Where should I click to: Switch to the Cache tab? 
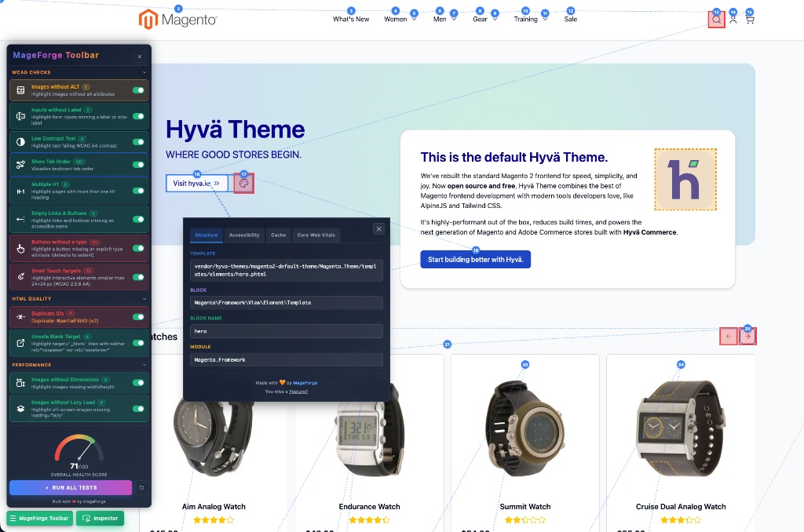279,235
